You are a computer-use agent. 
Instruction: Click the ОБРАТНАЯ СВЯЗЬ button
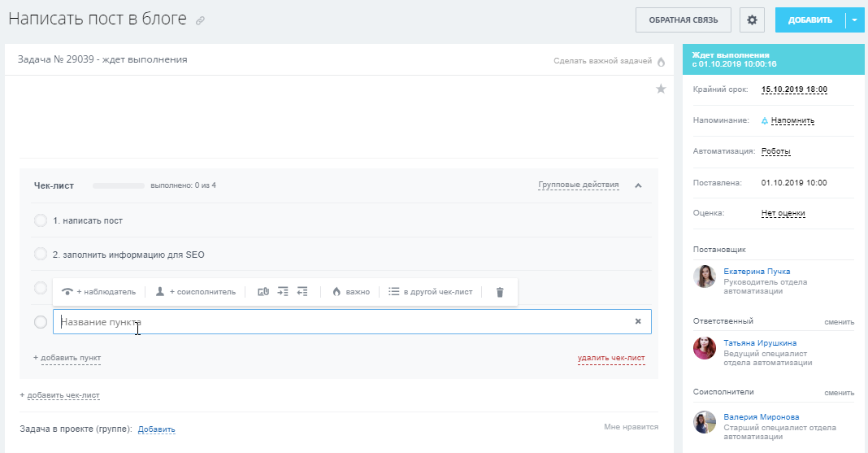tap(684, 20)
